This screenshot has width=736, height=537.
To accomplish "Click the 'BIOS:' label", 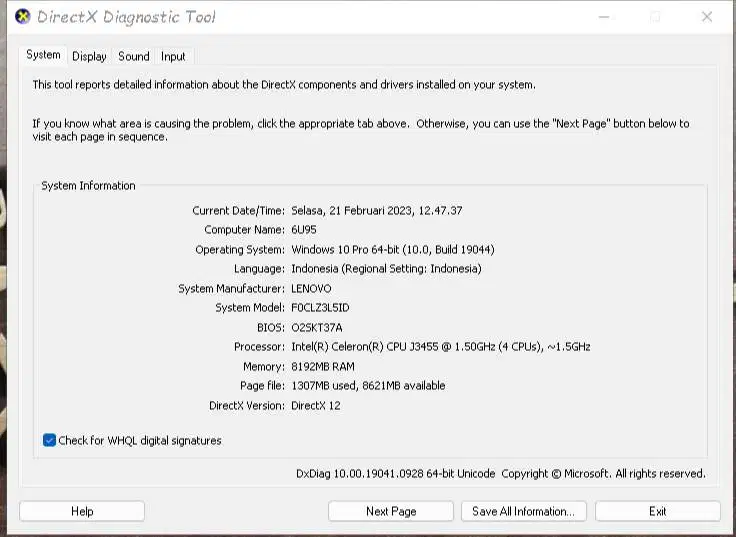I will (271, 328).
